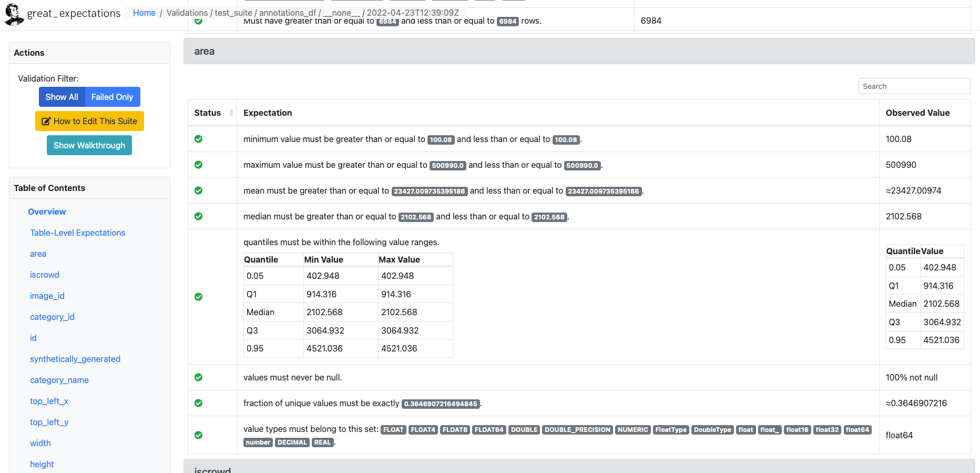Open the category_name section from contents
Screen dimensions: 980x473
click(59, 380)
